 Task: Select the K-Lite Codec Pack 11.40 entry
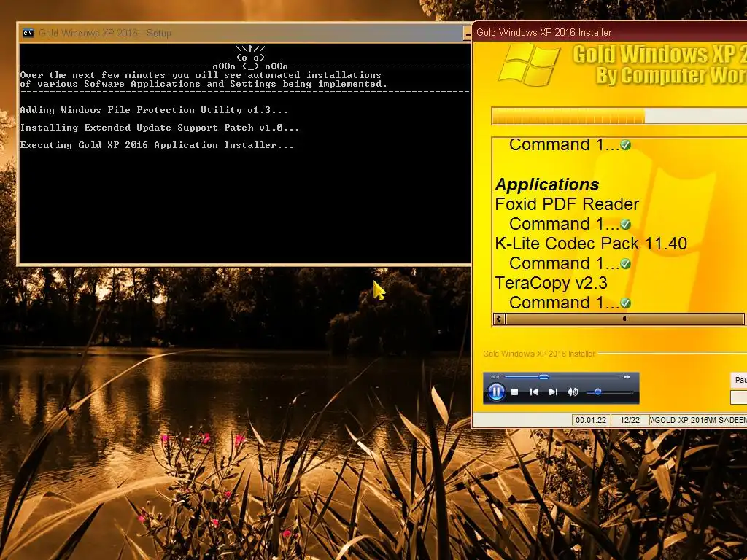click(591, 244)
